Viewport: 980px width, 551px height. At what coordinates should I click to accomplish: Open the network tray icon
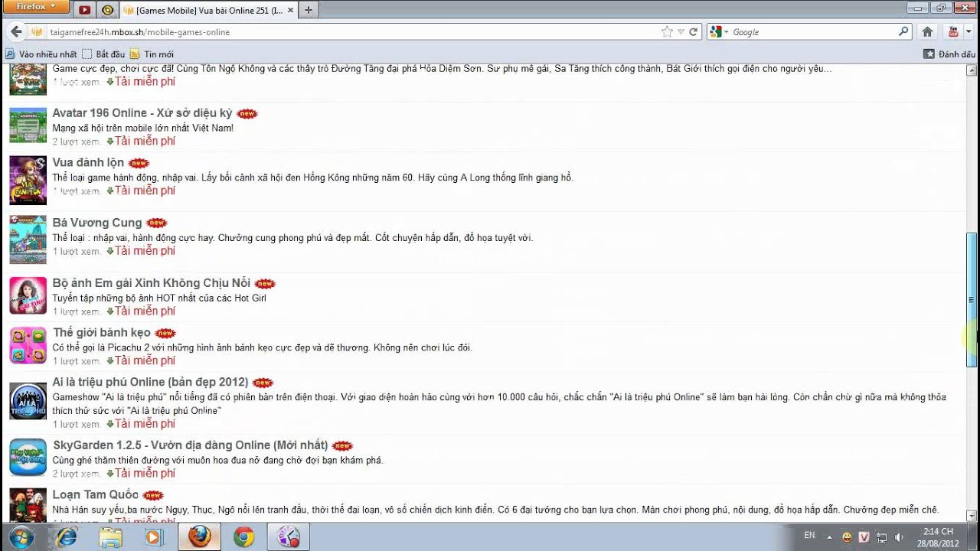tap(881, 537)
